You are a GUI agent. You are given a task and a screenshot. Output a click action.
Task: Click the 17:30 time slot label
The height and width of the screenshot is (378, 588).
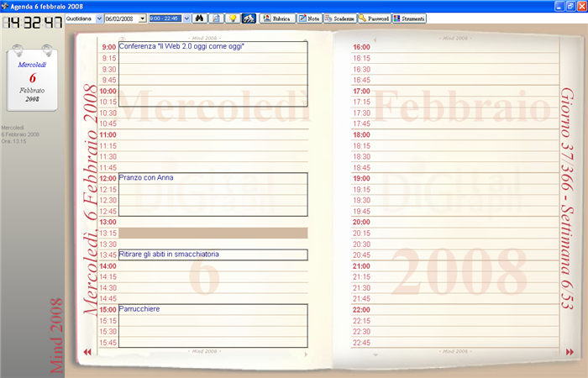(361, 113)
